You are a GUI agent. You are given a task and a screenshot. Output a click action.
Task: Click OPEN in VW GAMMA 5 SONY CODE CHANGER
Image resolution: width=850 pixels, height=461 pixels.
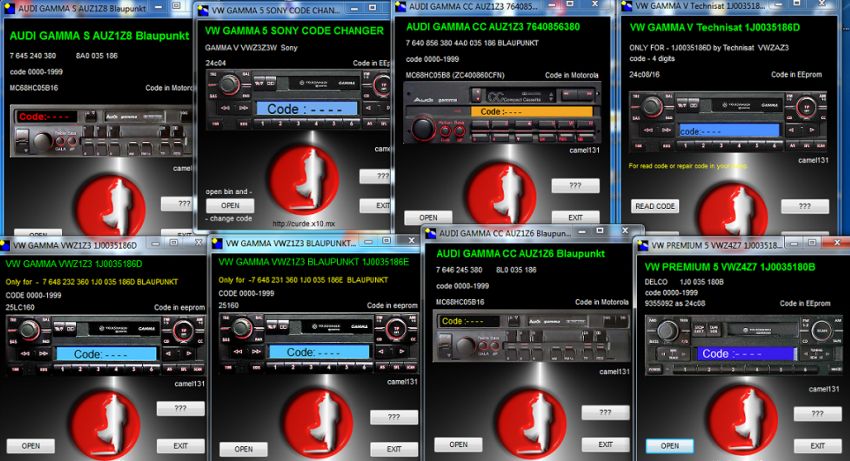[x=230, y=206]
